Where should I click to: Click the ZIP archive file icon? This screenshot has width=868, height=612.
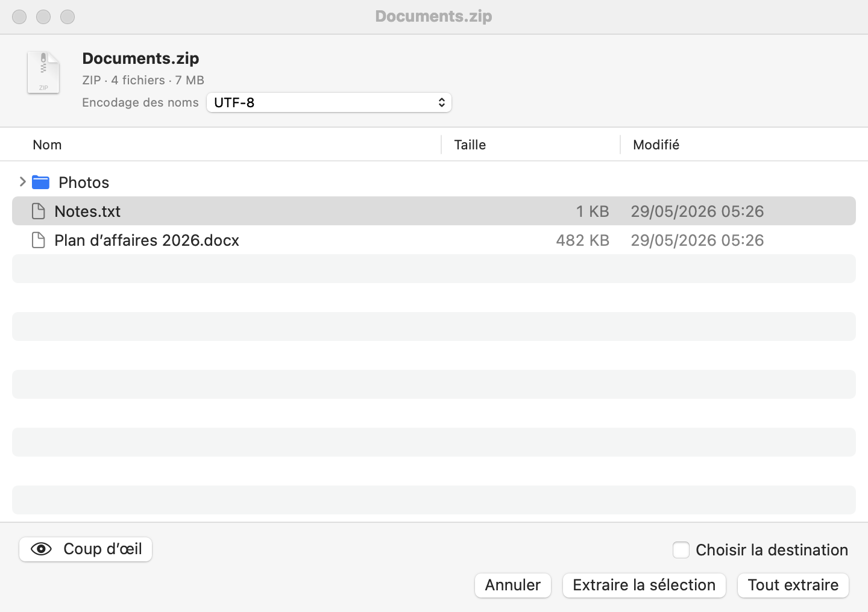click(x=43, y=72)
